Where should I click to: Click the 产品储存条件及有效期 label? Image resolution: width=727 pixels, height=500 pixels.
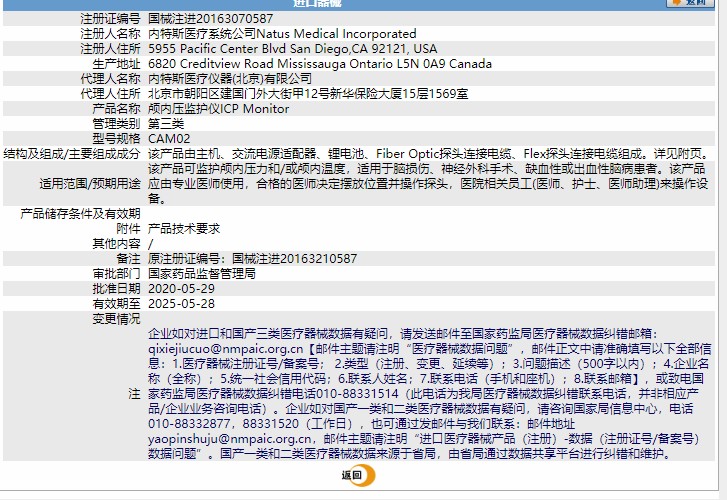point(80,214)
